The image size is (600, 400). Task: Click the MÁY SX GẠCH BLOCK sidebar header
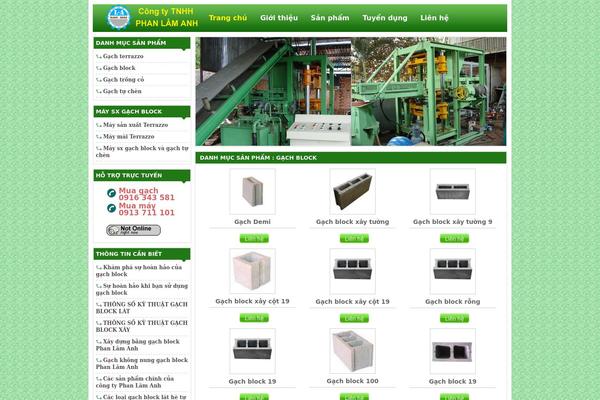point(142,111)
